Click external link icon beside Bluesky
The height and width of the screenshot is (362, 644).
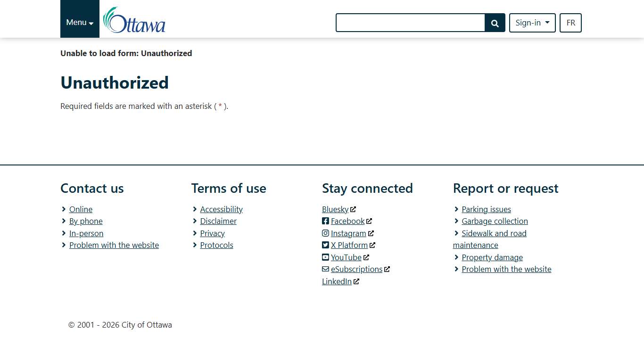point(353,209)
